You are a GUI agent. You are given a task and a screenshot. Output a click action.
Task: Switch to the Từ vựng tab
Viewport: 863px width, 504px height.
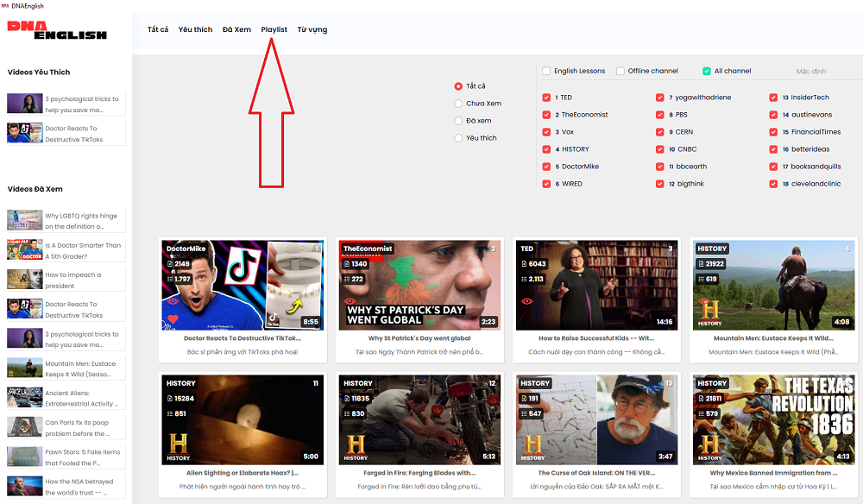(x=312, y=30)
